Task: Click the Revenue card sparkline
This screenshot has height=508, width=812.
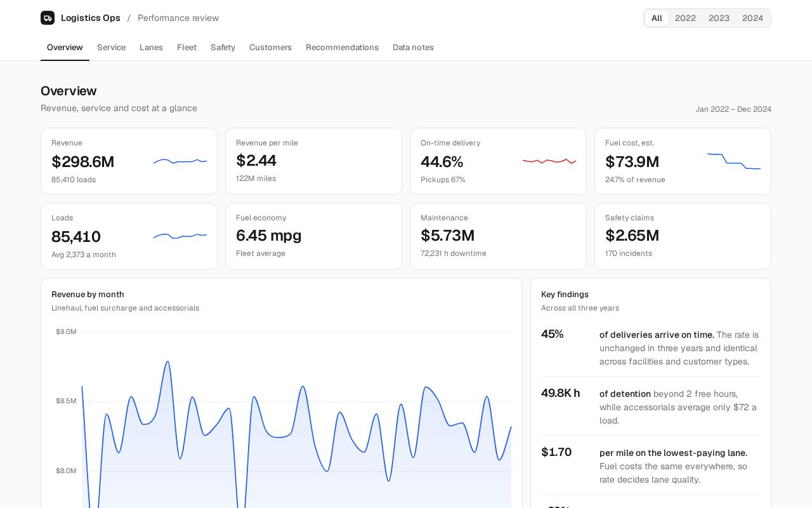Action: [x=180, y=161]
